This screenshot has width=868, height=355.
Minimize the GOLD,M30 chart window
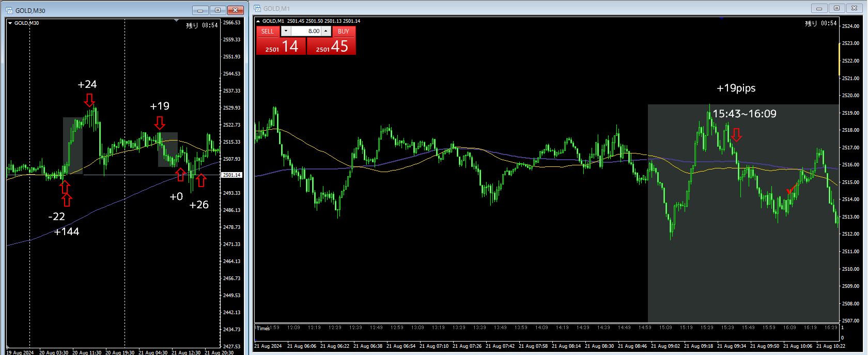(x=200, y=10)
